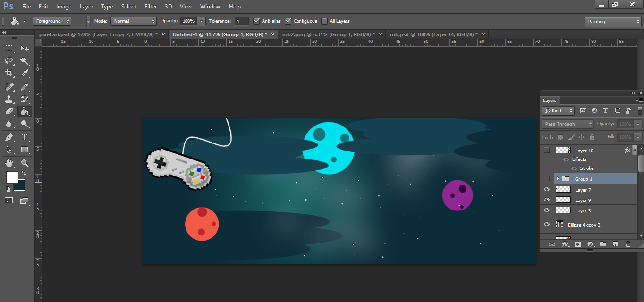This screenshot has height=302, width=644.
Task: Select the Zoom tool in toolbox
Action: [25, 163]
